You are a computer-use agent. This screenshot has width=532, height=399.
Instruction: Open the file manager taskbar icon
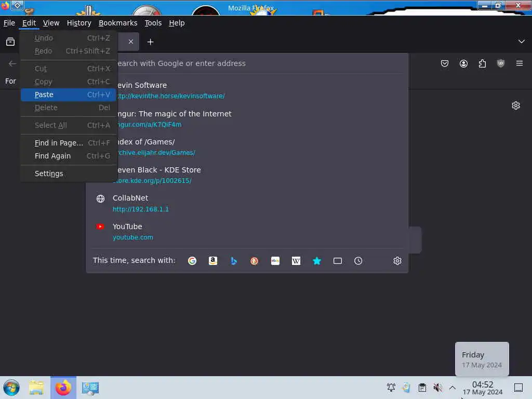click(x=36, y=388)
